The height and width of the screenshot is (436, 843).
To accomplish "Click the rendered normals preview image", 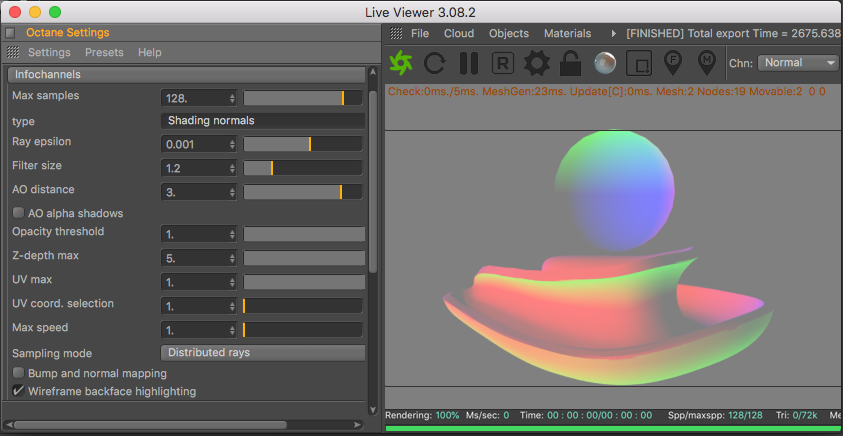I will [x=614, y=258].
